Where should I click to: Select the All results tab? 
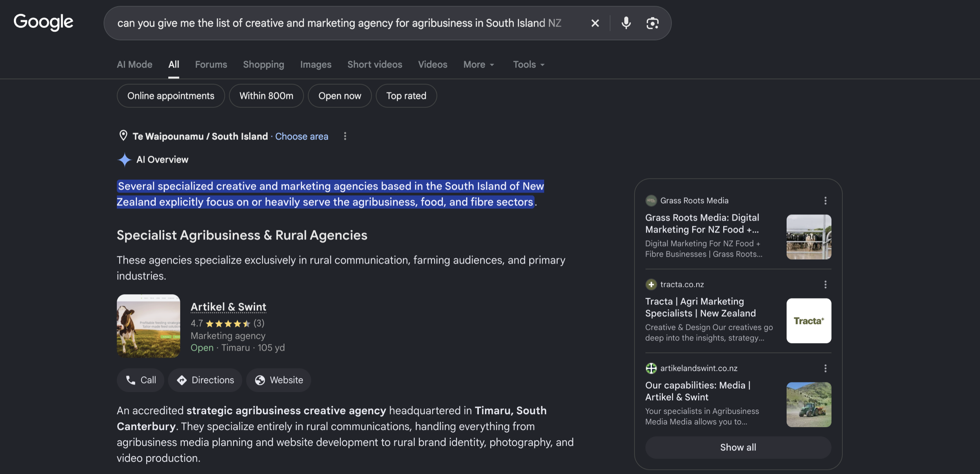tap(174, 65)
